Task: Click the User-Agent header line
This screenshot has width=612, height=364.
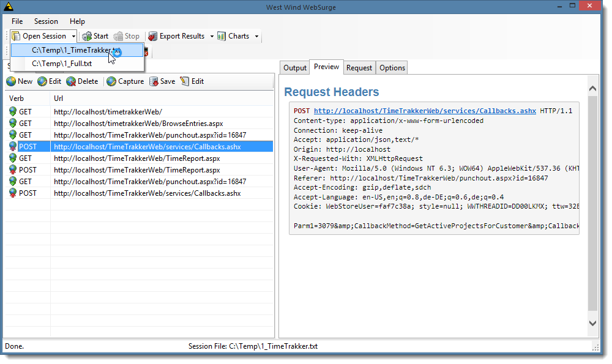Action: (x=436, y=168)
